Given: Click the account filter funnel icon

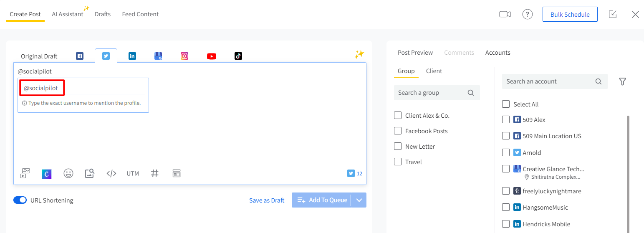Looking at the screenshot, I should (x=622, y=82).
